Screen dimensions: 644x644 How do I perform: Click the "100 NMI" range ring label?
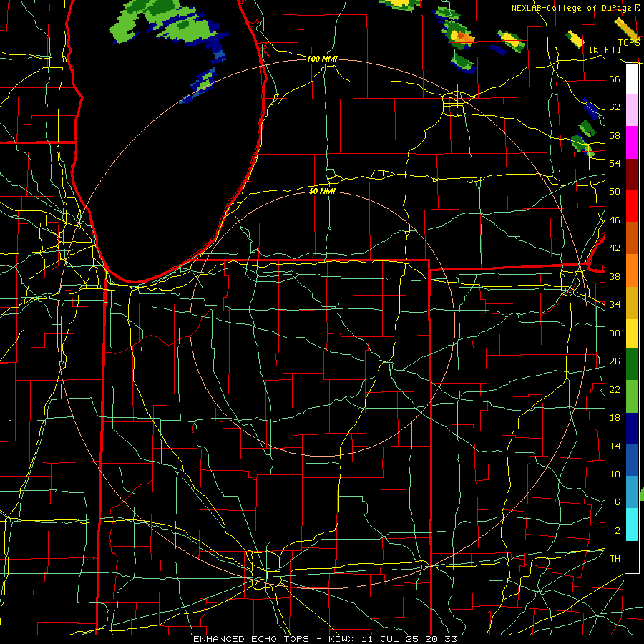click(x=322, y=59)
